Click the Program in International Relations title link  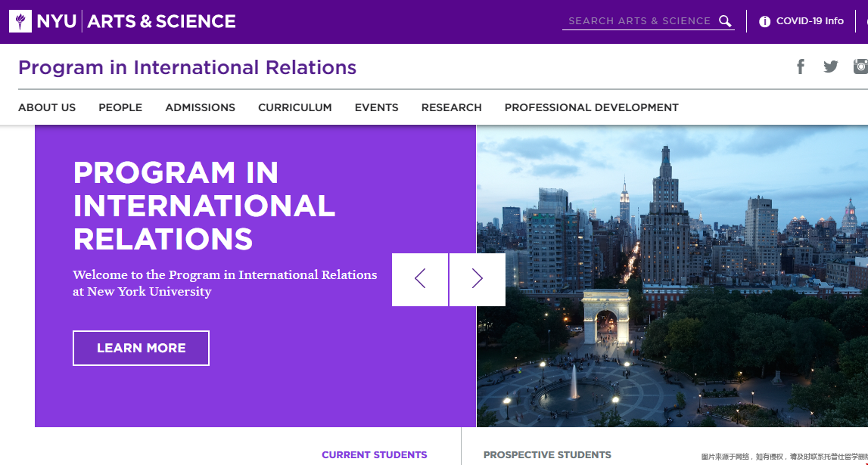pos(187,67)
